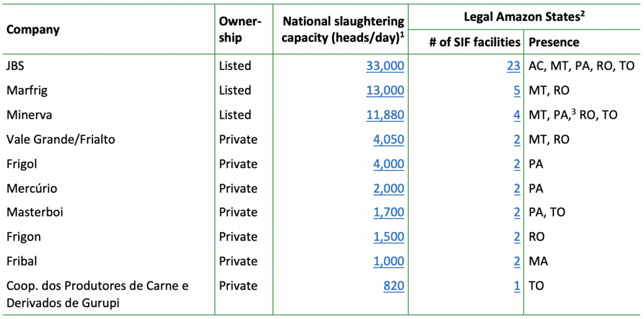Image resolution: width=644 pixels, height=319 pixels.
Task: Click Marfrig's 13,000 capacity link
Action: (x=385, y=91)
